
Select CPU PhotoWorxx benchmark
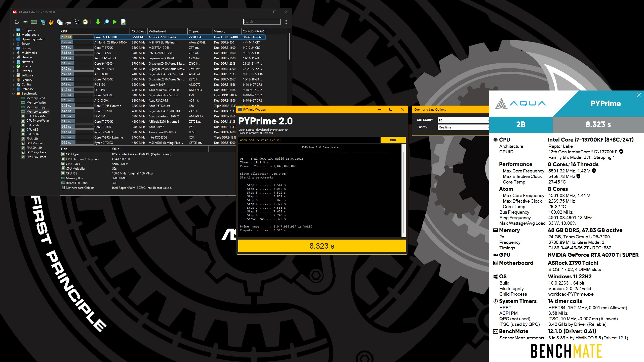pyautogui.click(x=38, y=121)
